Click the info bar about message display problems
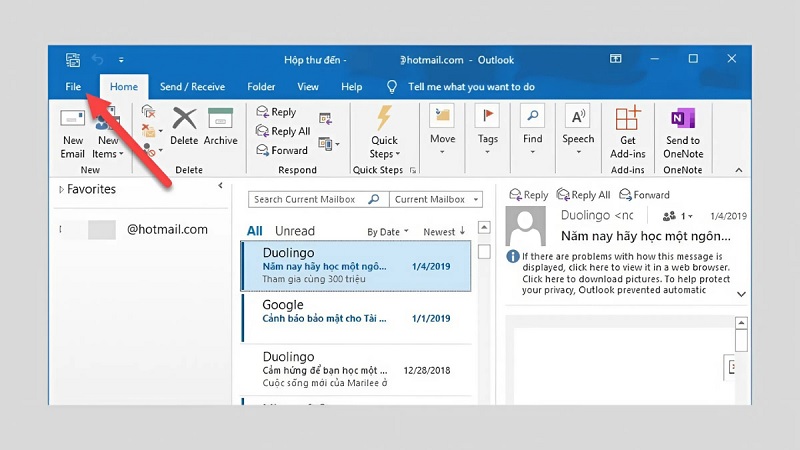This screenshot has height=450, width=800. pyautogui.click(x=618, y=273)
